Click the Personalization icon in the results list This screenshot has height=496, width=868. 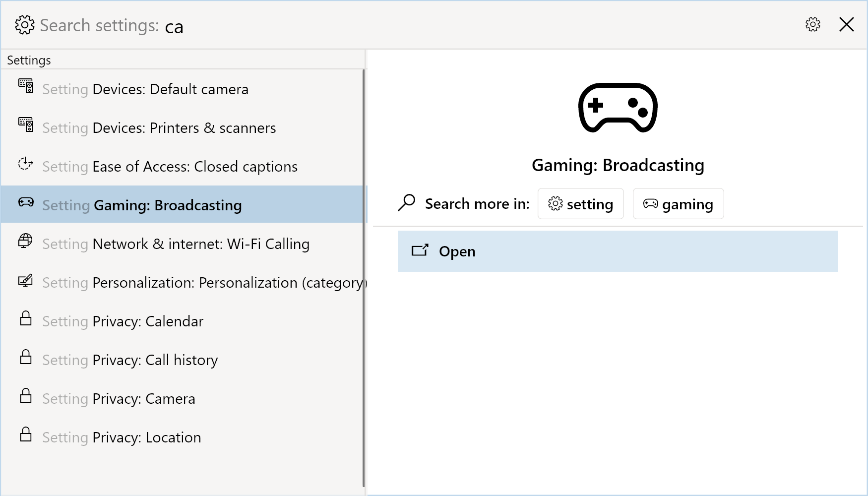pos(26,280)
